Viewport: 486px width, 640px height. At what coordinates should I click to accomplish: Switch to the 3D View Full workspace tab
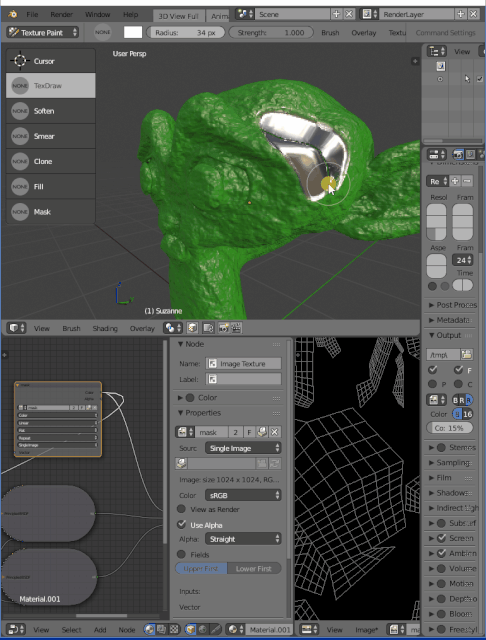pyautogui.click(x=178, y=16)
